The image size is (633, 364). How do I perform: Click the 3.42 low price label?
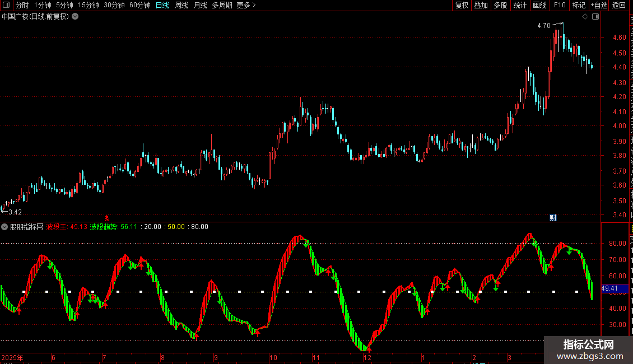15,212
